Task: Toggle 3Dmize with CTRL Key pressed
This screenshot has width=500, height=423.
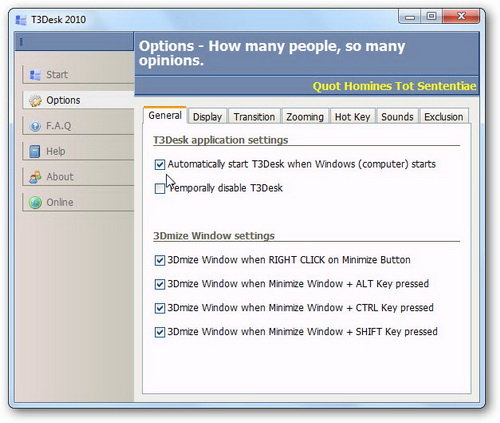Action: [160, 308]
